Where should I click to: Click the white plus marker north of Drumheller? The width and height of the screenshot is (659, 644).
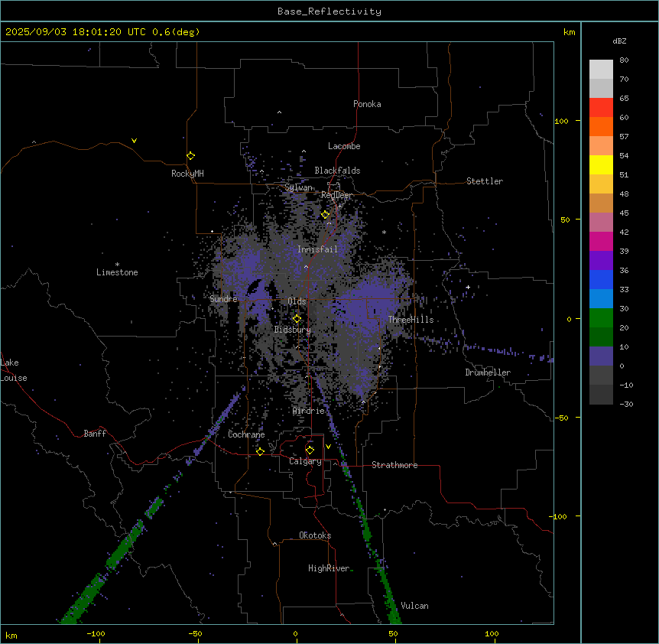pos(468,287)
